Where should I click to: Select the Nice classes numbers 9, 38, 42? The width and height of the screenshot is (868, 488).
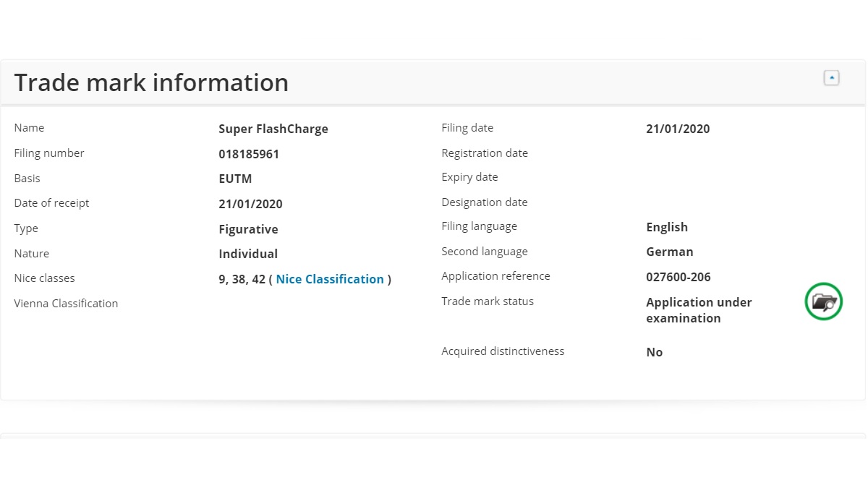tap(242, 279)
